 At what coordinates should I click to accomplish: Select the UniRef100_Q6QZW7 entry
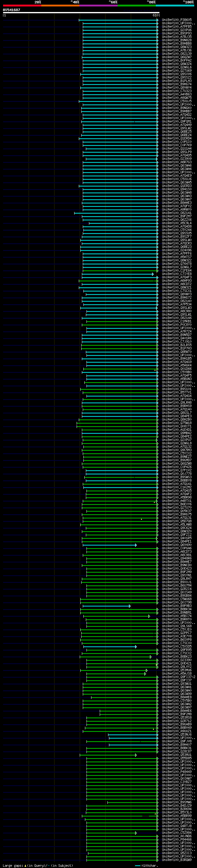(176, 57)
